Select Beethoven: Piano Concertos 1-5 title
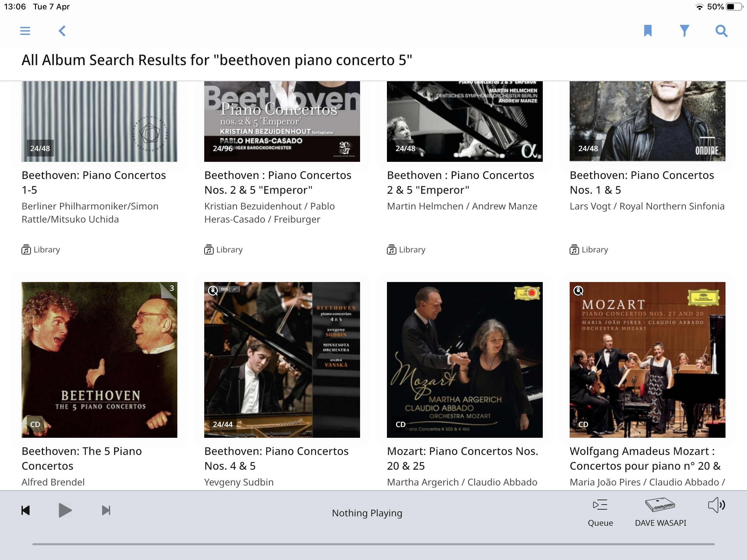This screenshot has height=560, width=747. click(x=94, y=183)
